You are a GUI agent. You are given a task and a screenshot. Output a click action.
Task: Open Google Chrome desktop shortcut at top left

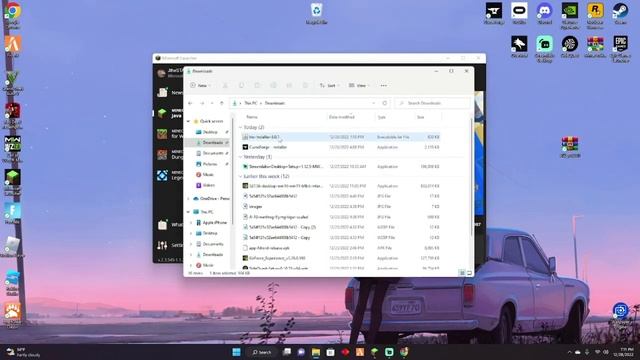13,16
